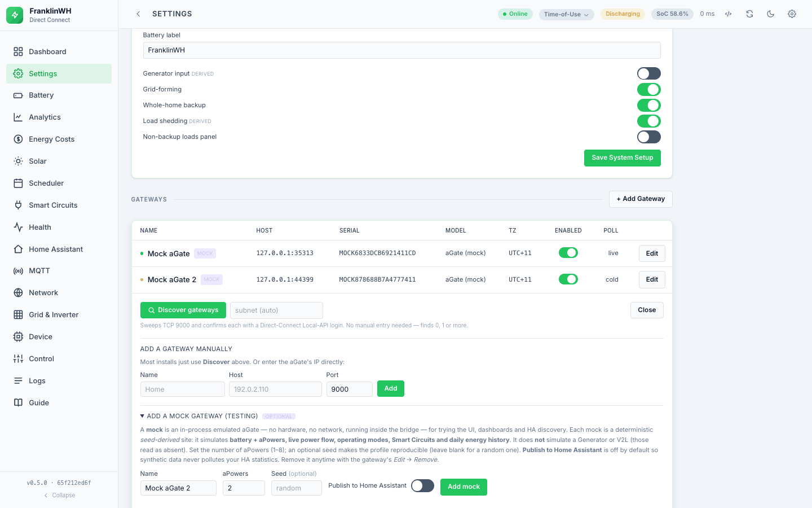Click the Network globe icon

[18, 292]
